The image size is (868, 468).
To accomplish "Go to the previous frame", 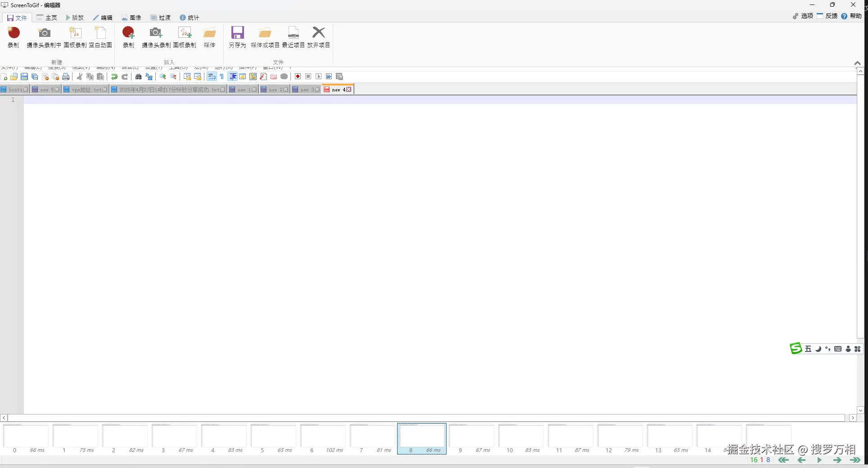I will (x=801, y=460).
